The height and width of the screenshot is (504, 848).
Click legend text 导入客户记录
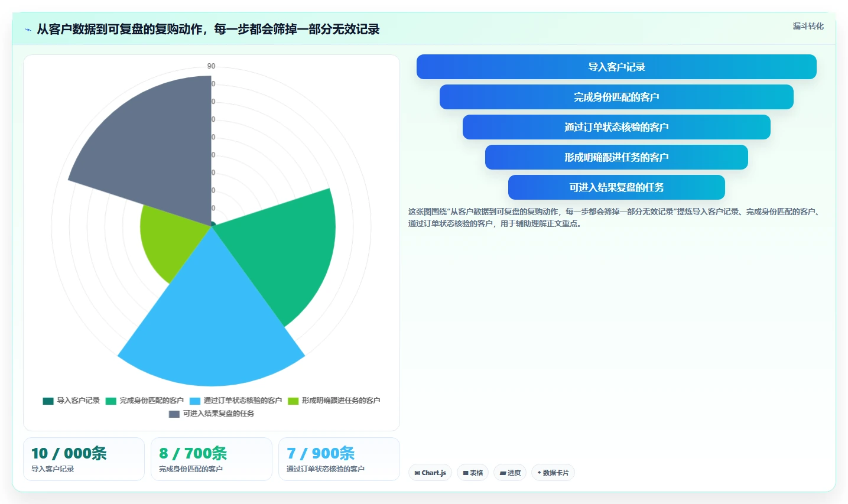point(78,401)
